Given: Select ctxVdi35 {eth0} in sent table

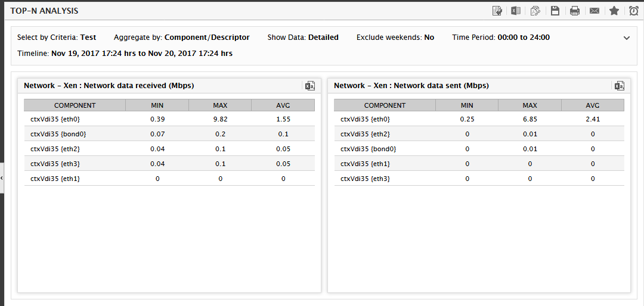Looking at the screenshot, I should (365, 120).
